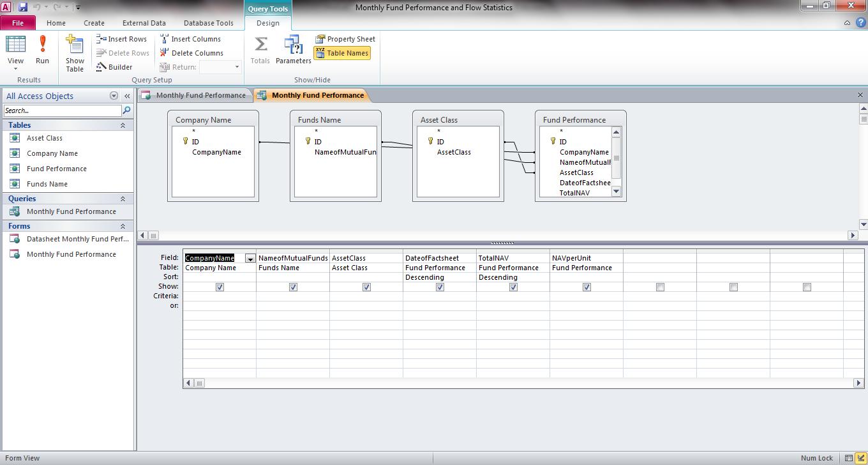The height and width of the screenshot is (465, 868).
Task: Open the Funds Name table
Action: [x=47, y=184]
